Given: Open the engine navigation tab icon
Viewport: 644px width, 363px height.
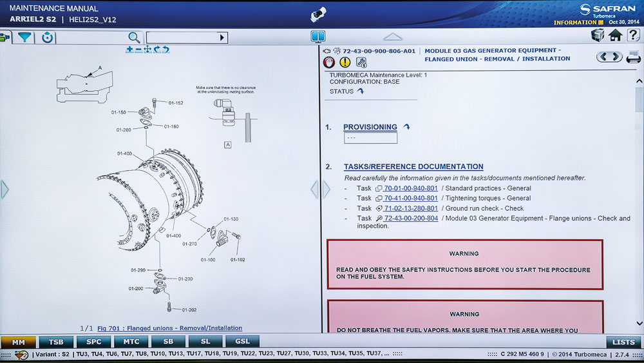Looking at the screenshot, I should (x=4, y=37).
